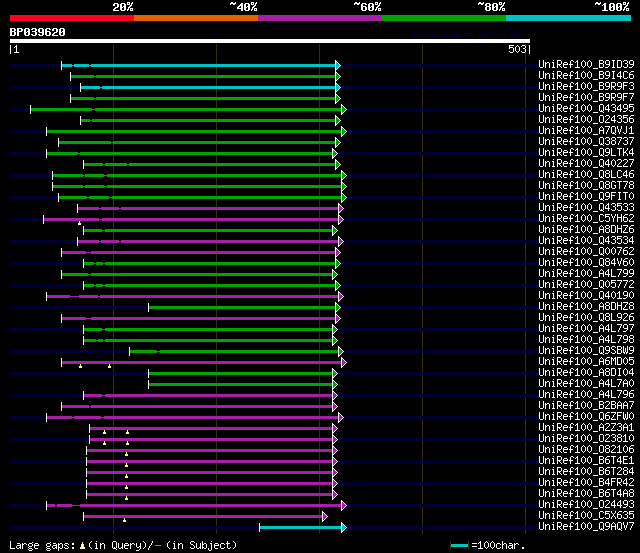
Task: Click the purple ~60% identity legend segment
Action: coord(320,18)
